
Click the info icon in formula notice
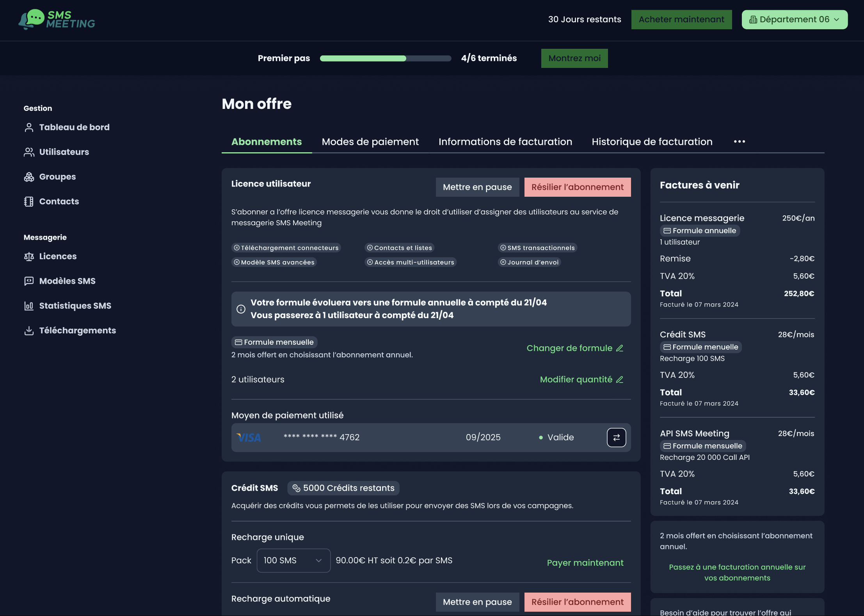241,309
